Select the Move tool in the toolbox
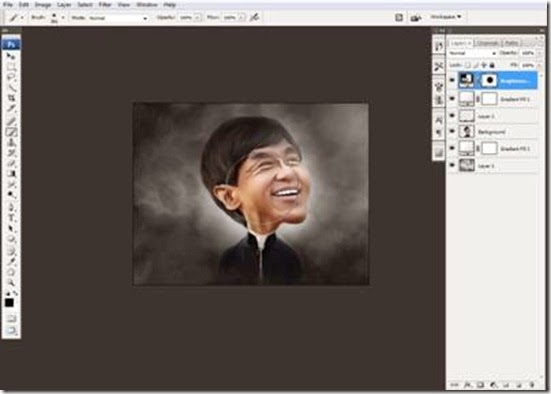 coord(11,56)
